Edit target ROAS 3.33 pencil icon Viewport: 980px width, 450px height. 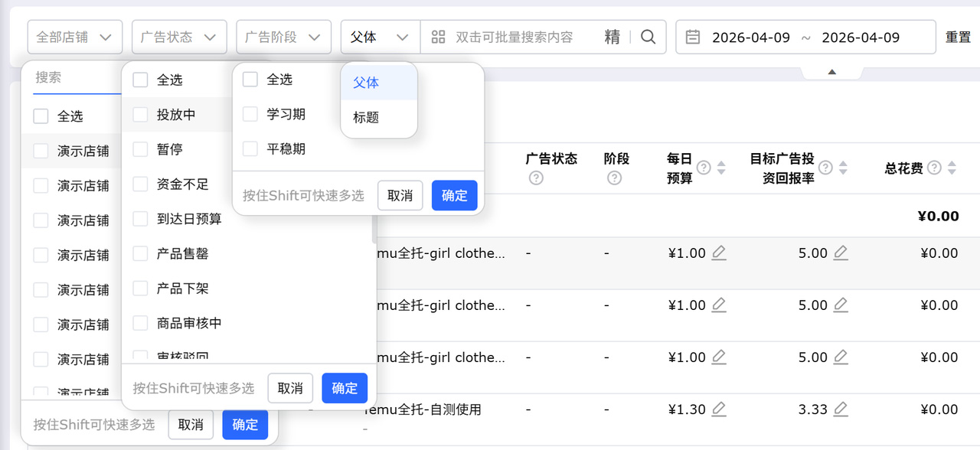[841, 409]
